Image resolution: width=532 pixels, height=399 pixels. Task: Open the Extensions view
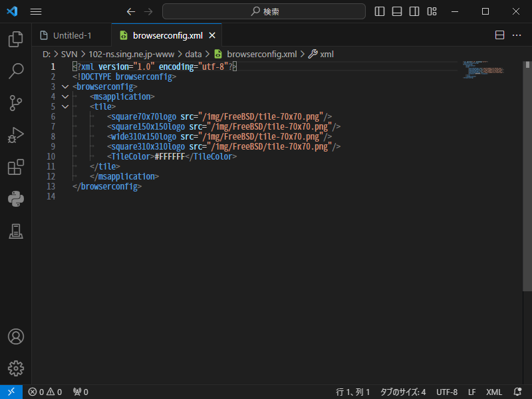[x=15, y=167]
